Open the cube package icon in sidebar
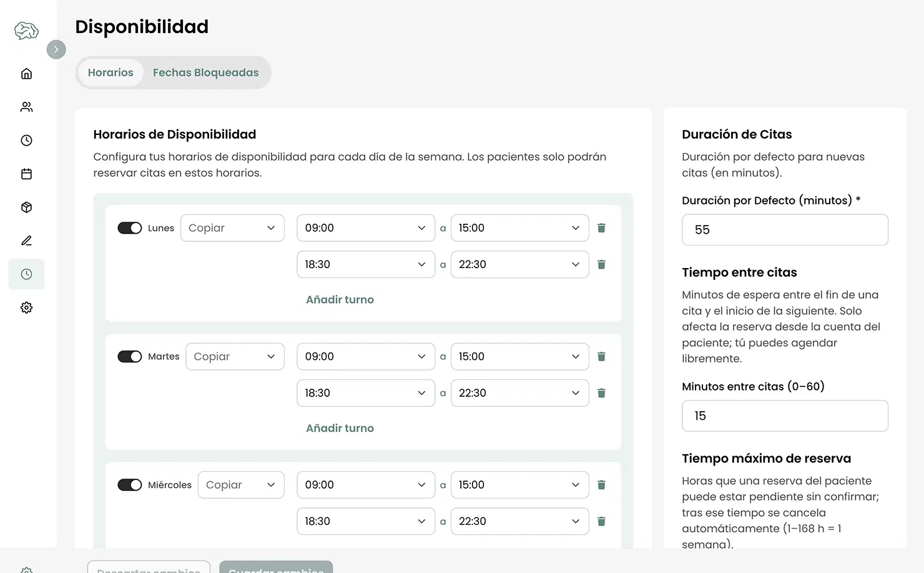This screenshot has width=924, height=573. [x=26, y=207]
